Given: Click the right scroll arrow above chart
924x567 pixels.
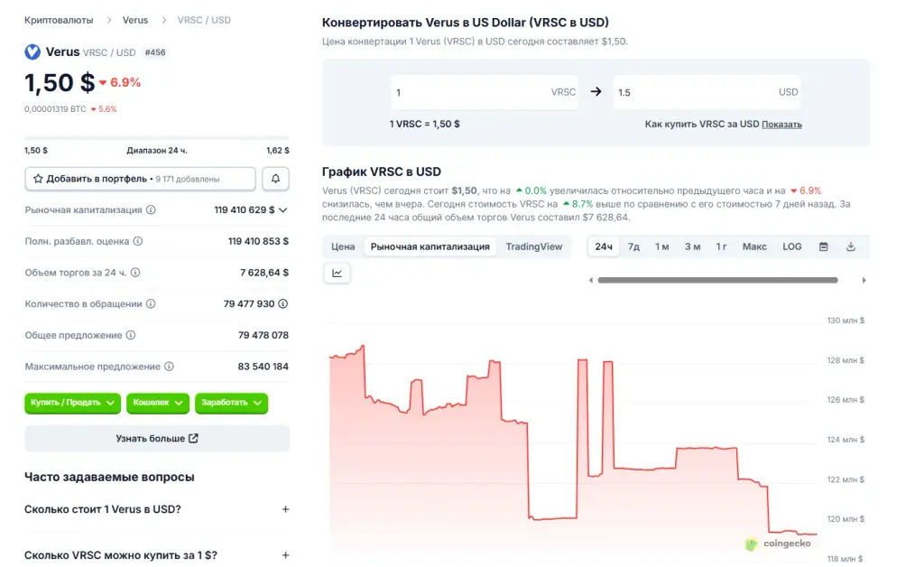Looking at the screenshot, I should (864, 281).
